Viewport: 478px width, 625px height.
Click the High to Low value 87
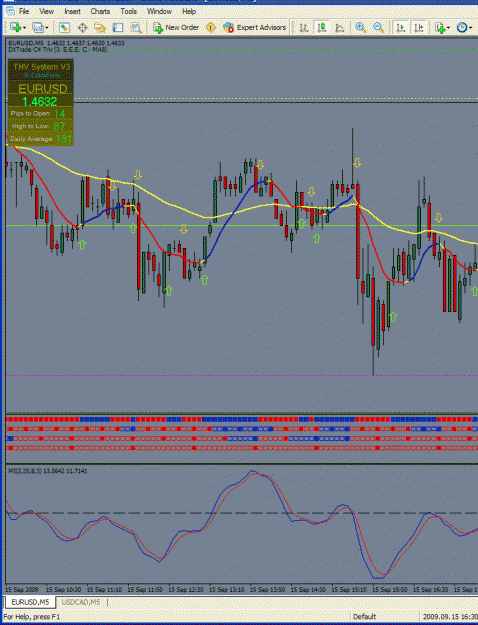[x=59, y=127]
